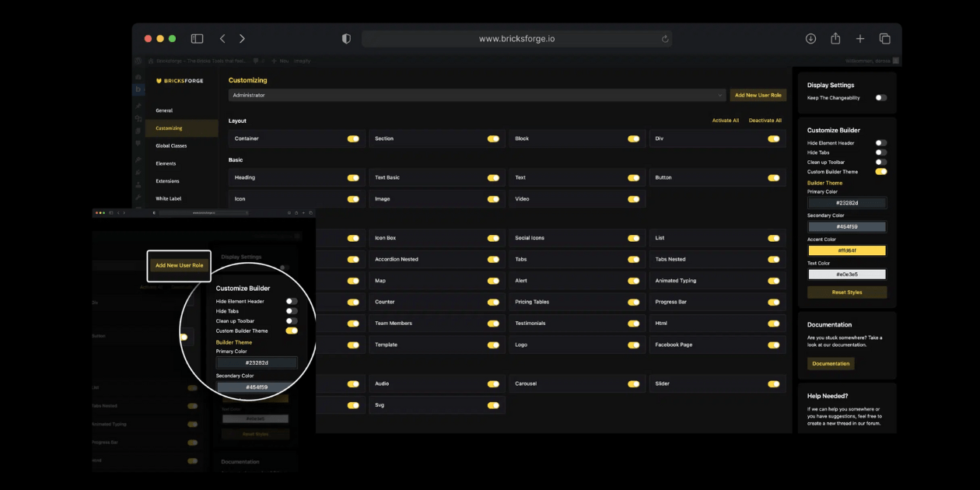
Task: Open the WordPress logo menu
Action: click(138, 61)
